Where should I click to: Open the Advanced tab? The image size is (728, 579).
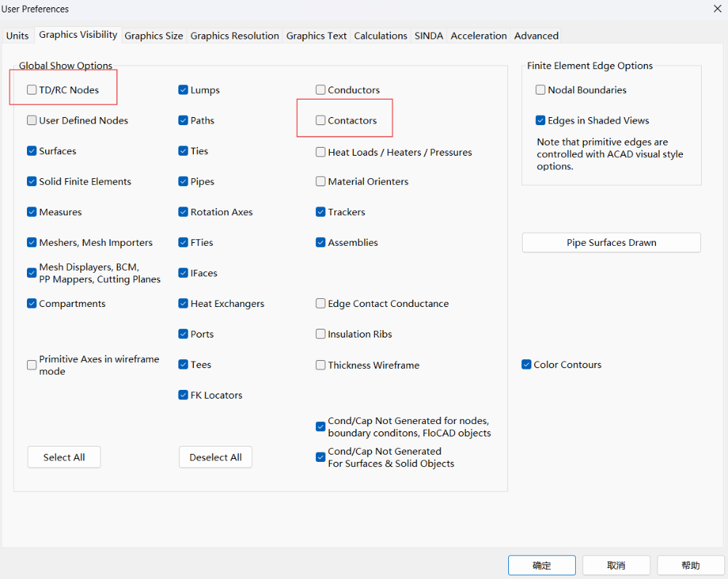point(536,36)
